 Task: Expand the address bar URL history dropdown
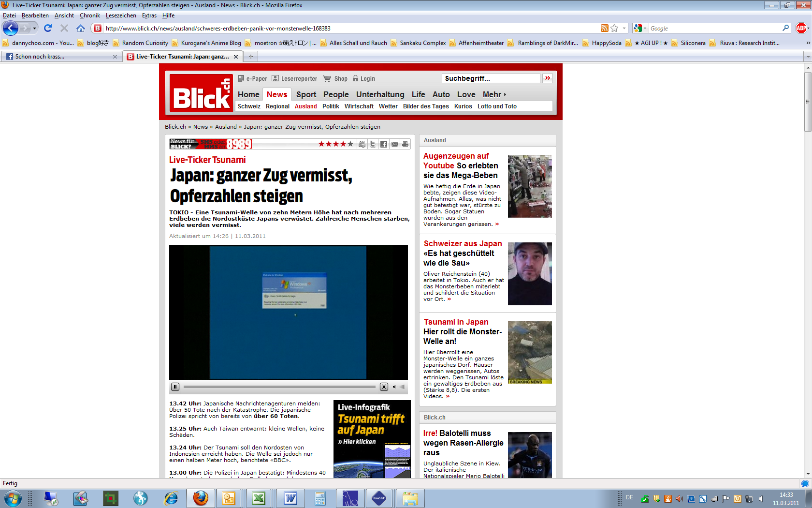pos(624,28)
